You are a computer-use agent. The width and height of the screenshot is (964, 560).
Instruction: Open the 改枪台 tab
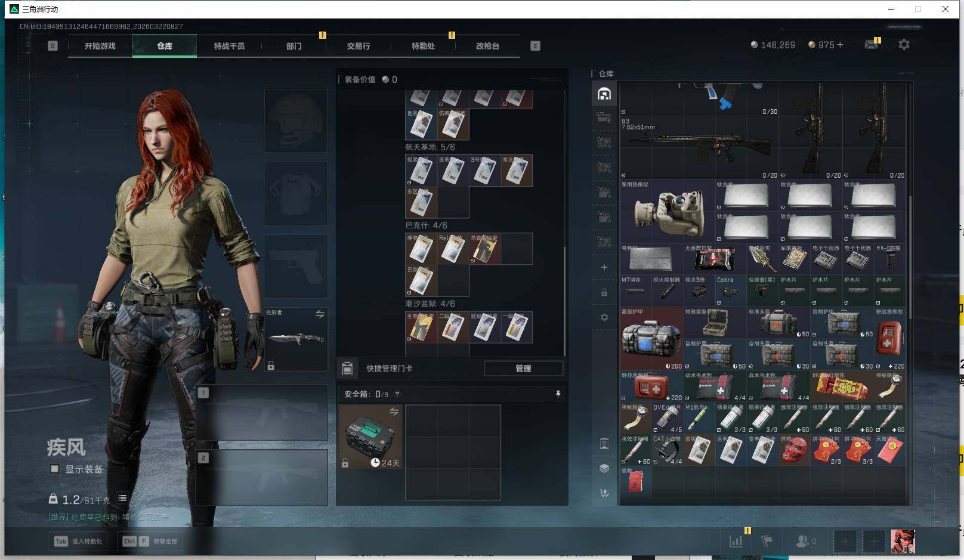pyautogui.click(x=487, y=46)
